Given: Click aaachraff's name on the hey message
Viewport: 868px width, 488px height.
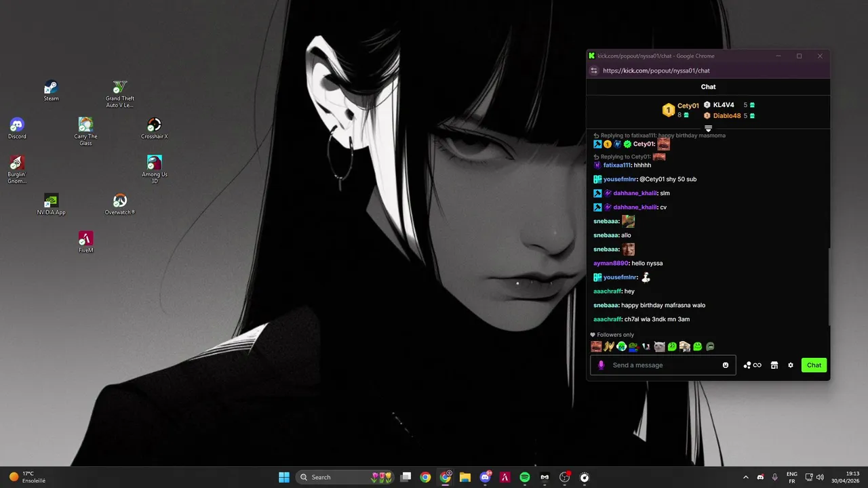Looking at the screenshot, I should 608,291.
